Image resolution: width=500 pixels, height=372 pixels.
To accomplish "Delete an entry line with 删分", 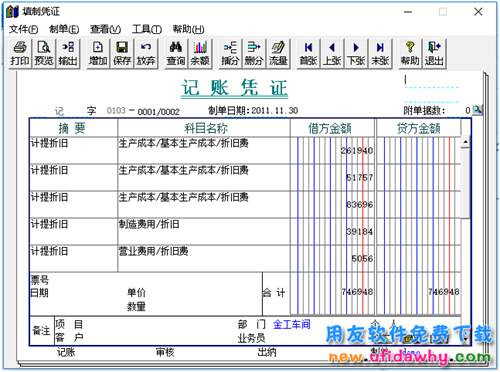I will [x=254, y=54].
